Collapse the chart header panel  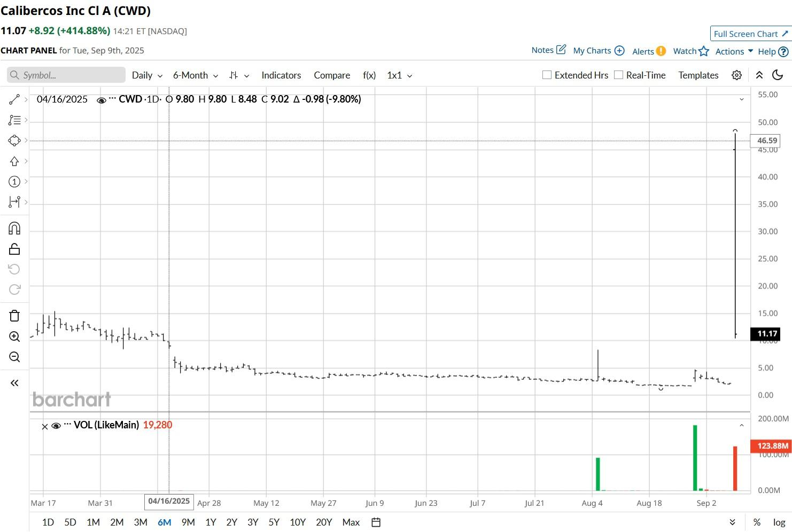[x=759, y=75]
